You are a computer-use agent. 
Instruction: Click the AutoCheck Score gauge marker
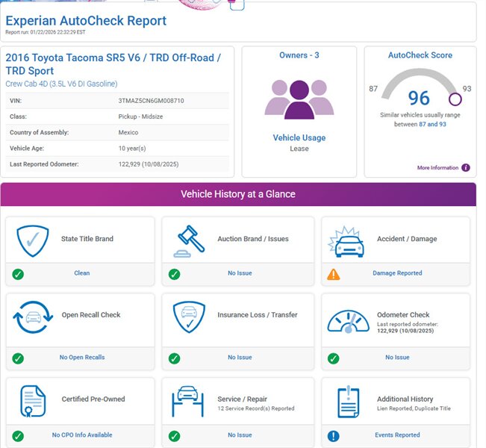pos(455,99)
